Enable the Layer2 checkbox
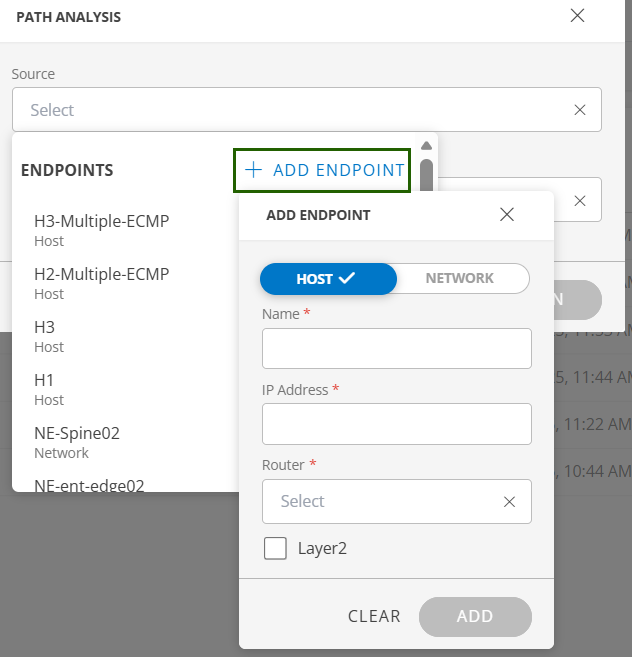Image resolution: width=632 pixels, height=657 pixels. pos(275,548)
